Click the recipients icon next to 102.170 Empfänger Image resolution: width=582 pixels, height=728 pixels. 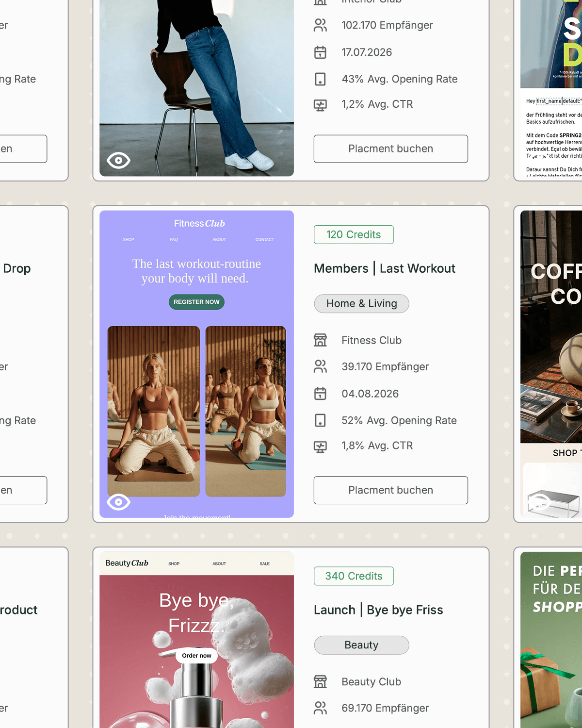click(320, 25)
